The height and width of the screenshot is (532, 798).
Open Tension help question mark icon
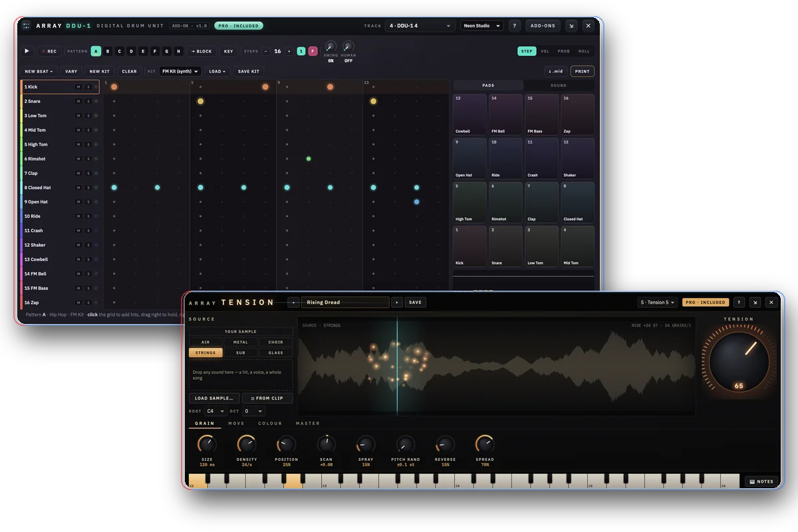point(739,302)
